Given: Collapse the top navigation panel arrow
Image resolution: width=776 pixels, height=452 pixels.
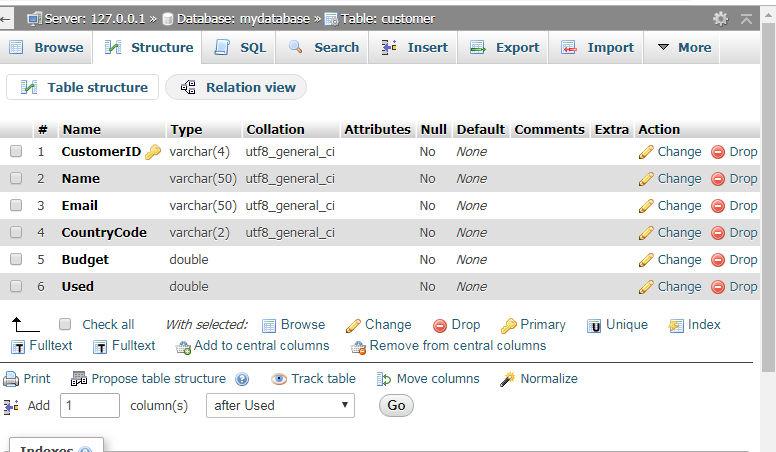Looking at the screenshot, I should point(746,19).
